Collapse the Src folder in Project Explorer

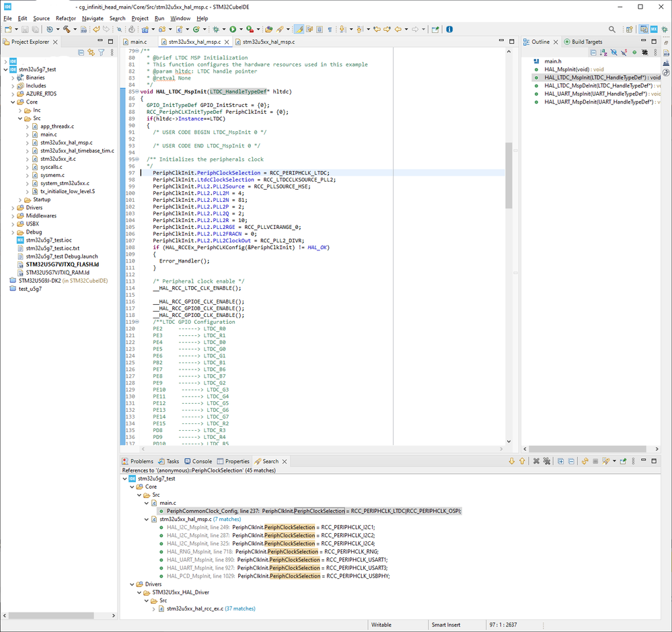point(21,118)
